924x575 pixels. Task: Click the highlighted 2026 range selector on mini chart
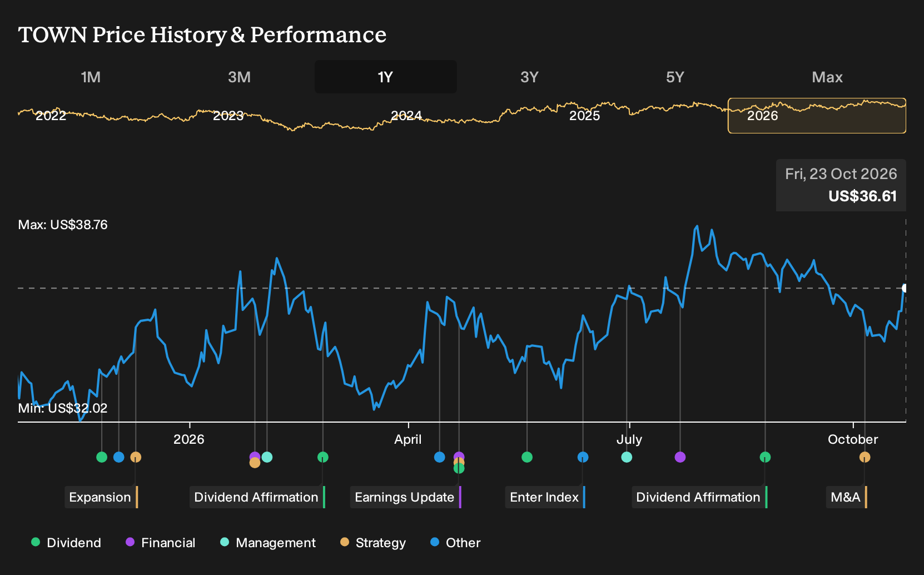tap(817, 116)
